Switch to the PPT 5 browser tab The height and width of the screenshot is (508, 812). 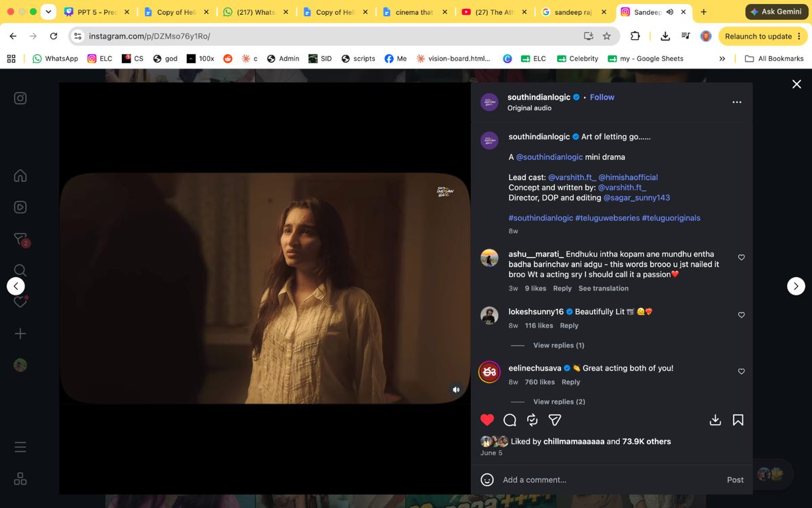coord(97,12)
